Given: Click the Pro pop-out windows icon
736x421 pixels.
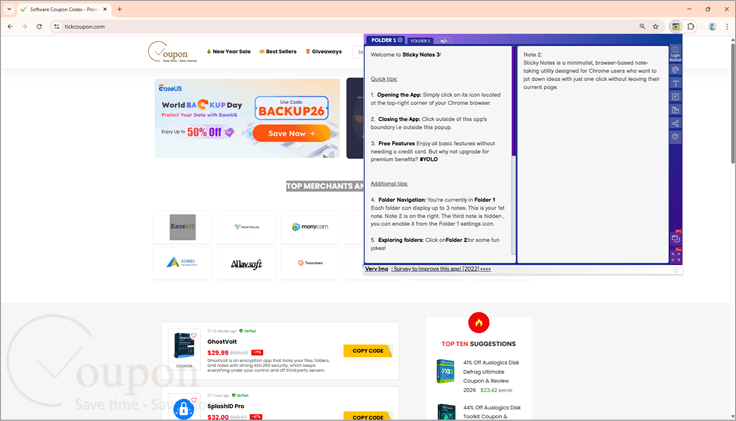Looking at the screenshot, I should click(x=675, y=238).
